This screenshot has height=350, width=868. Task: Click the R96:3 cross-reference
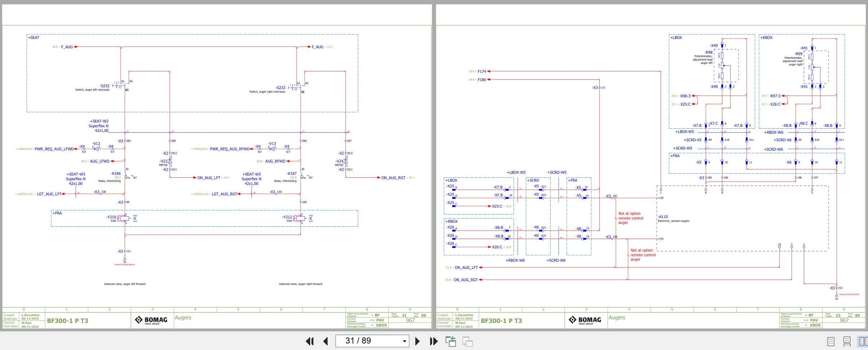[x=685, y=96]
